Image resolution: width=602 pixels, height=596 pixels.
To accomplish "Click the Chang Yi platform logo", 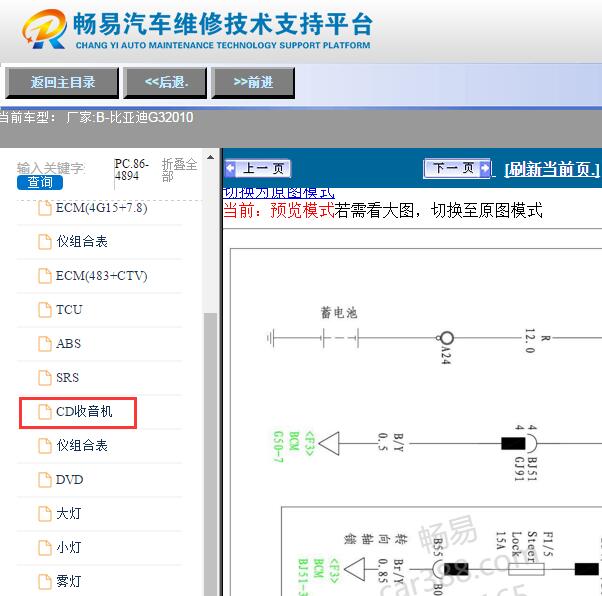I will point(44,29).
